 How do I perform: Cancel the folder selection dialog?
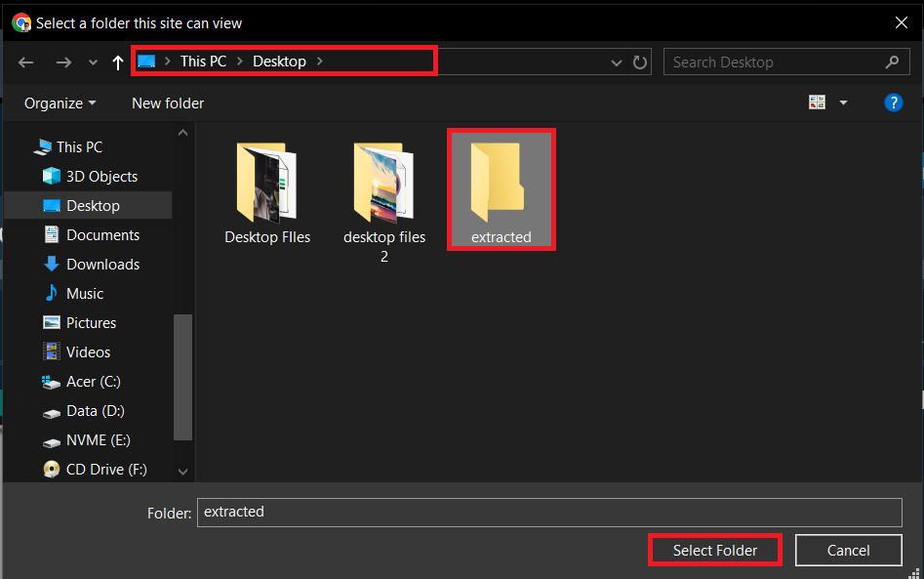[848, 550]
